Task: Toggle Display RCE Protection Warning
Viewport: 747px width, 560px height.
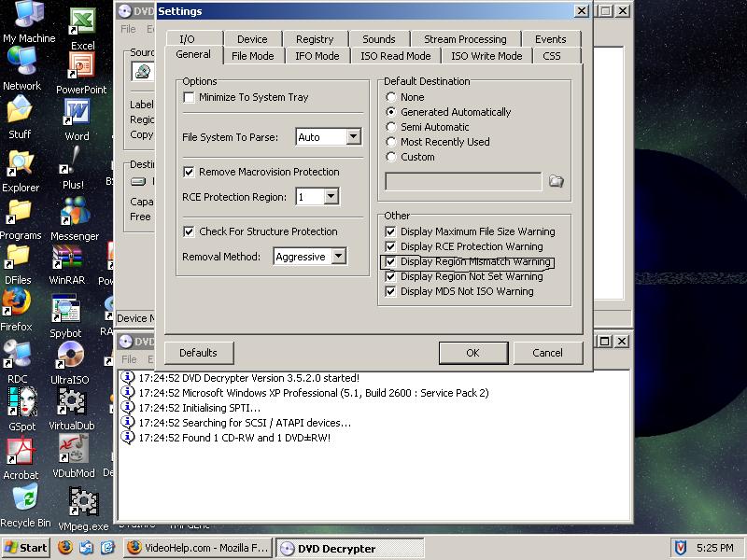Action: tap(390, 246)
